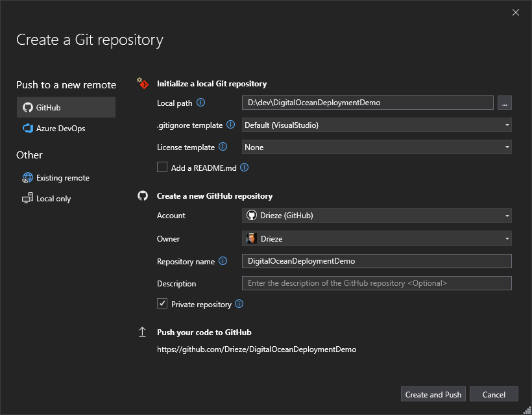Viewport: 532px width, 415px height.
Task: Click the Private repository label
Action: 201,305
